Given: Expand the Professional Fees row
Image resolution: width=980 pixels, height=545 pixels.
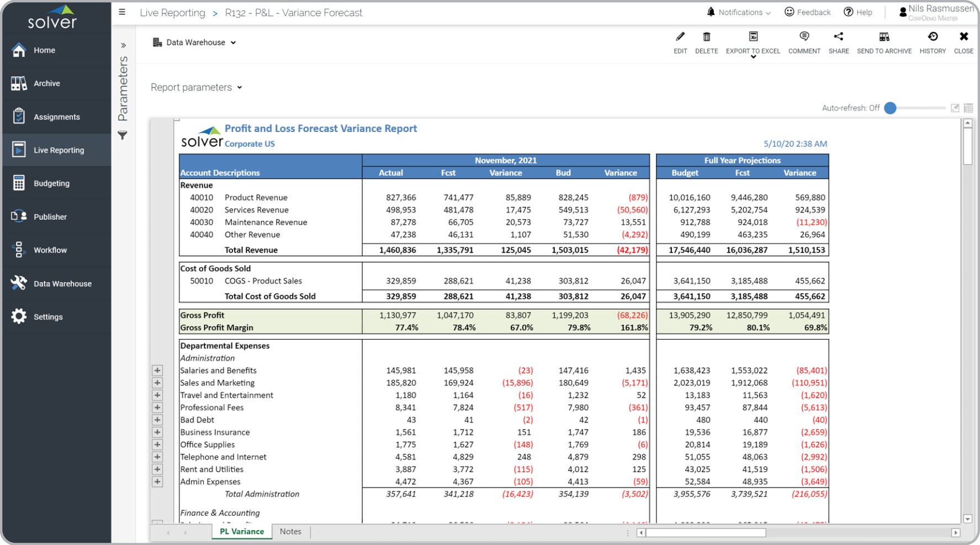Looking at the screenshot, I should coord(157,408).
